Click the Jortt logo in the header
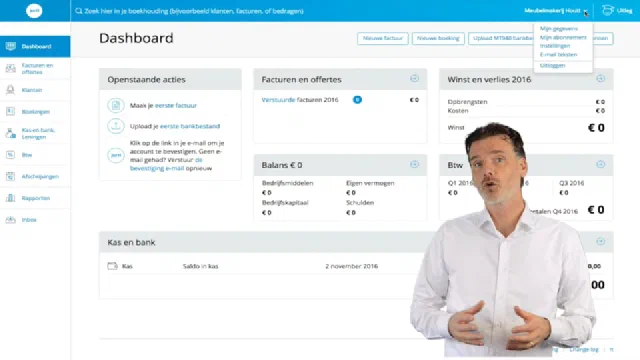Viewport: 640px width, 360px height. [x=34, y=11]
